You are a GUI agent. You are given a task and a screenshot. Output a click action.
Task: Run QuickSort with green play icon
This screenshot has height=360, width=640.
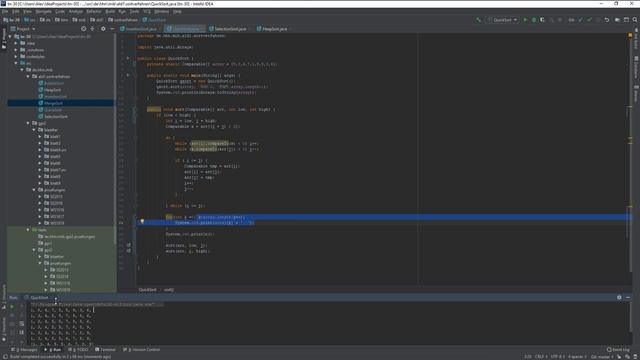click(525, 20)
